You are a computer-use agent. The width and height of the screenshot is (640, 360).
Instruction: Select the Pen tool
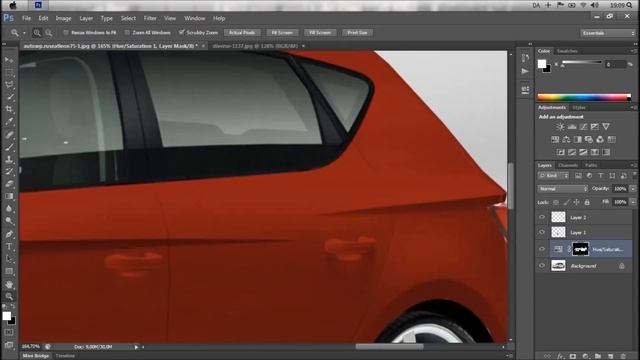click(9, 234)
